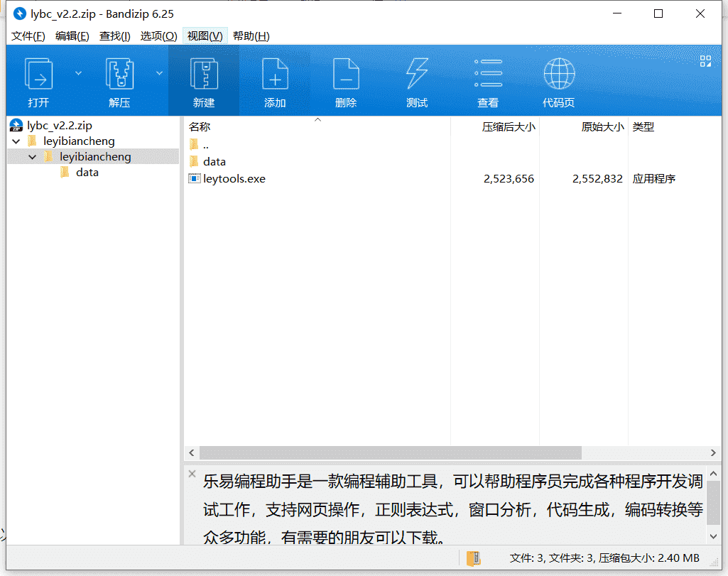This screenshot has width=728, height=576.
Task: Open the 查找(I) menu
Action: tap(114, 36)
